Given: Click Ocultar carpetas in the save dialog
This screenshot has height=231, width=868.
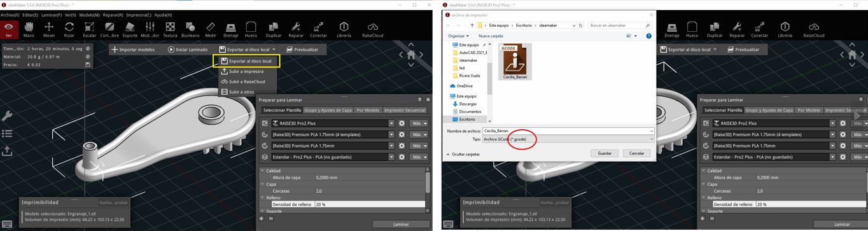Looking at the screenshot, I should click(463, 154).
